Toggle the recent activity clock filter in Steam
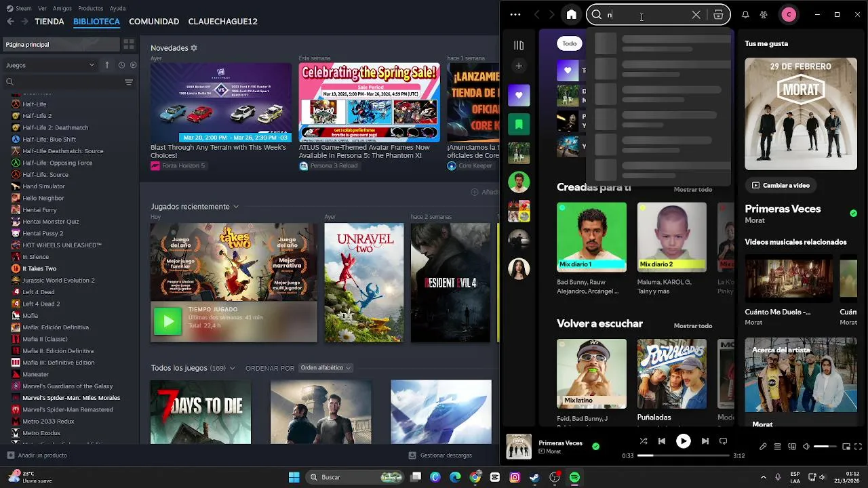The height and width of the screenshot is (488, 868). click(121, 65)
